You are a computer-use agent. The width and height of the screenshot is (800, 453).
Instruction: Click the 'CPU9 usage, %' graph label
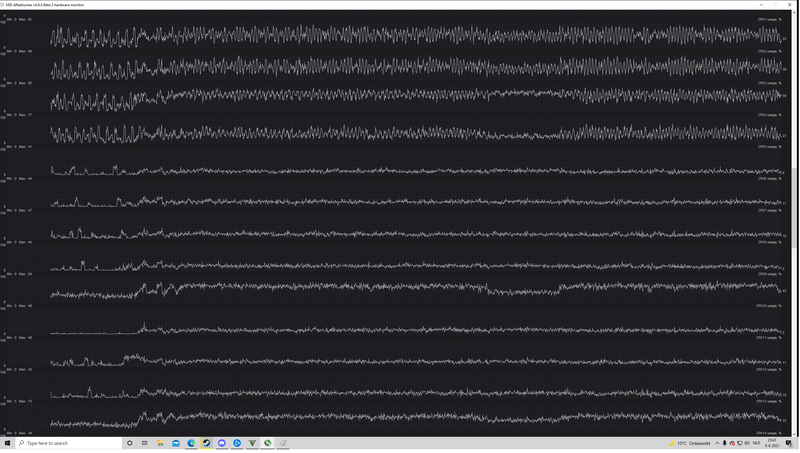769,274
